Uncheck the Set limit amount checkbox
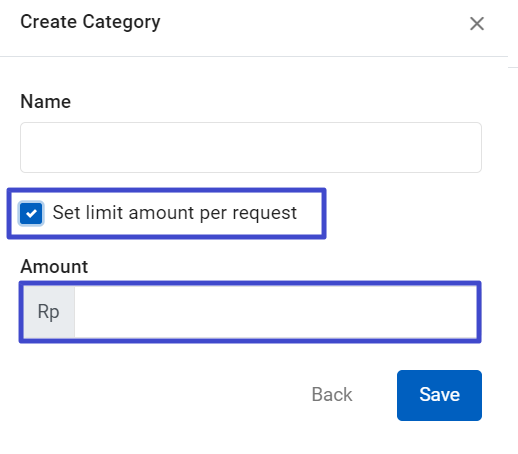Image resolution: width=518 pixels, height=454 pixels. (31, 213)
